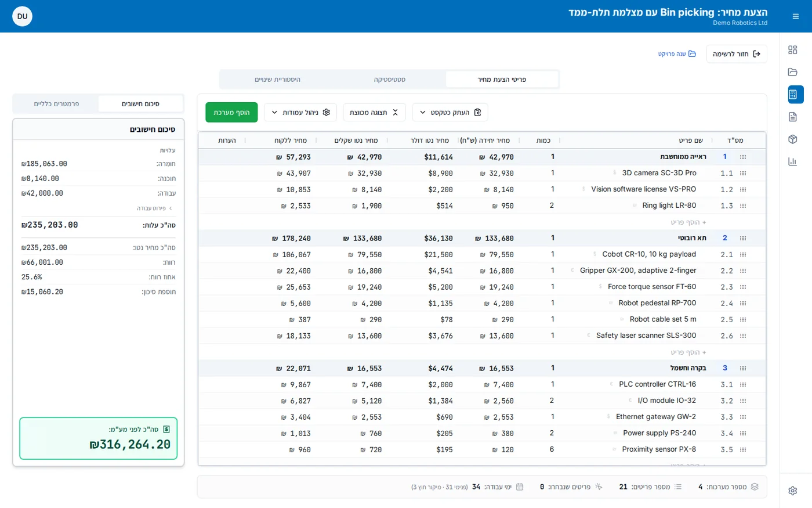Click the ₪316,264.20 total before VAT
The width and height of the screenshot is (812, 508).
click(x=130, y=445)
